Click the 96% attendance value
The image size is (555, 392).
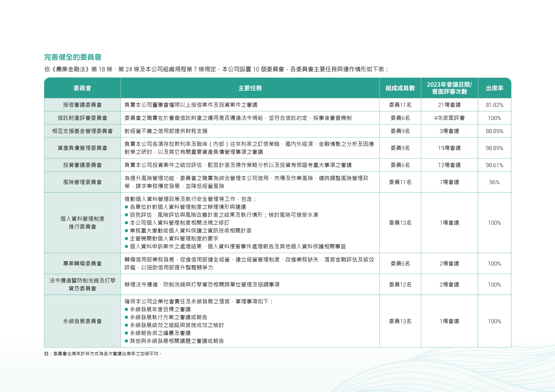coord(495,182)
